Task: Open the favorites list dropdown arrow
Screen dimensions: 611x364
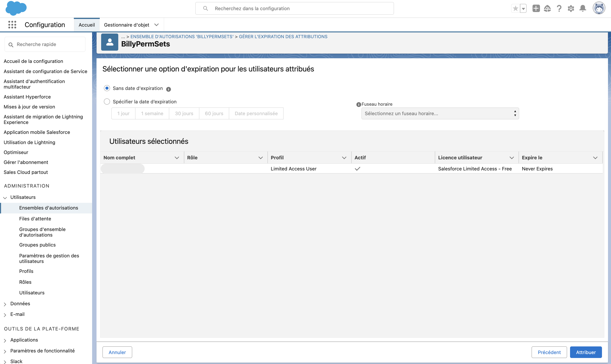Action: pos(523,9)
